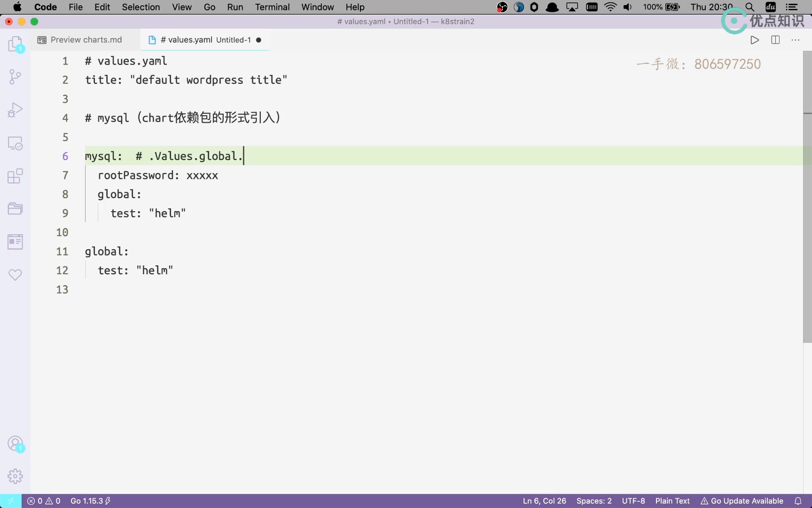Image resolution: width=812 pixels, height=508 pixels.
Task: Click line 12 test: "helm" text
Action: point(135,270)
